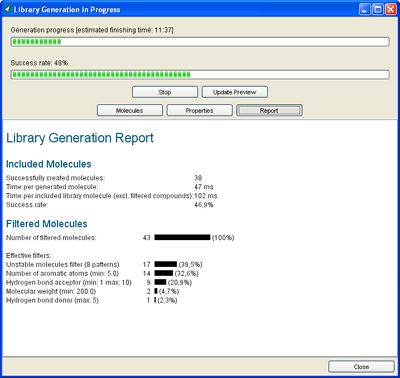Click 'Unstable molecules filter (8 patterns)' row
This screenshot has width=400, height=378.
(104, 265)
